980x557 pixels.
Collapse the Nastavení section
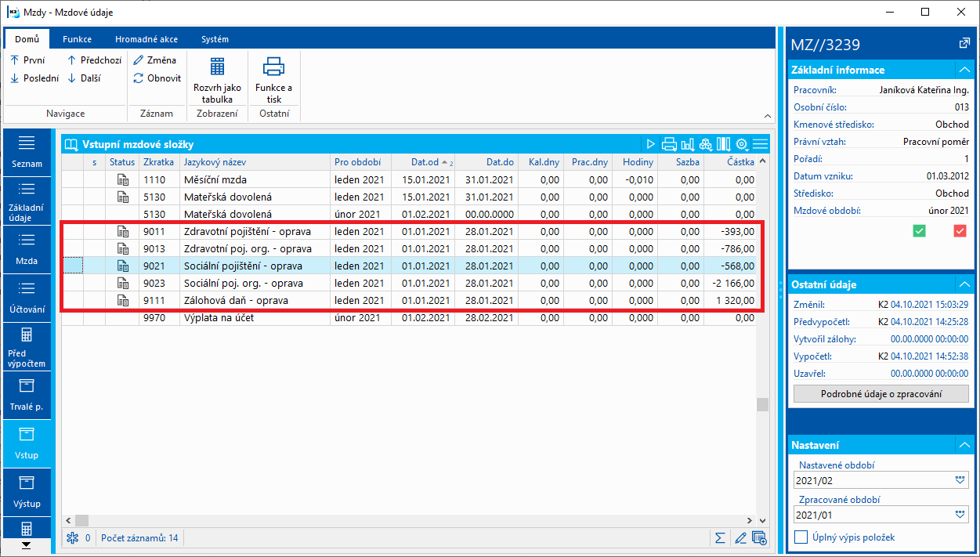tap(964, 444)
